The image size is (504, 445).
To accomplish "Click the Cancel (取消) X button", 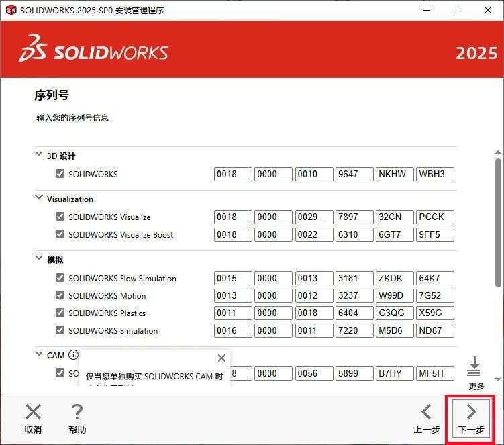I will click(33, 419).
